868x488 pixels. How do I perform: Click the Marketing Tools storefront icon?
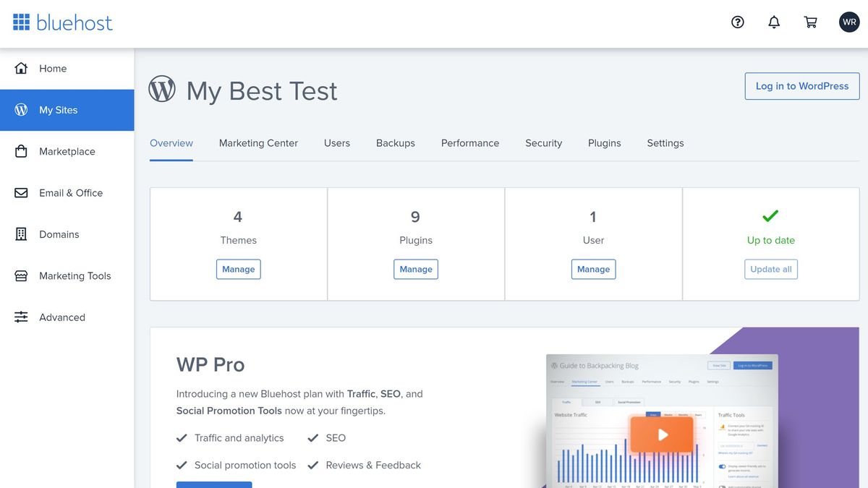pyautogui.click(x=21, y=275)
